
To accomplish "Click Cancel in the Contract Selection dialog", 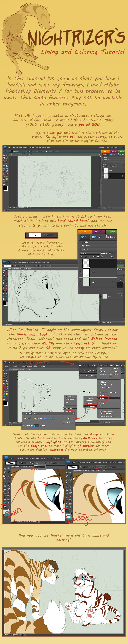I will [68, 423].
